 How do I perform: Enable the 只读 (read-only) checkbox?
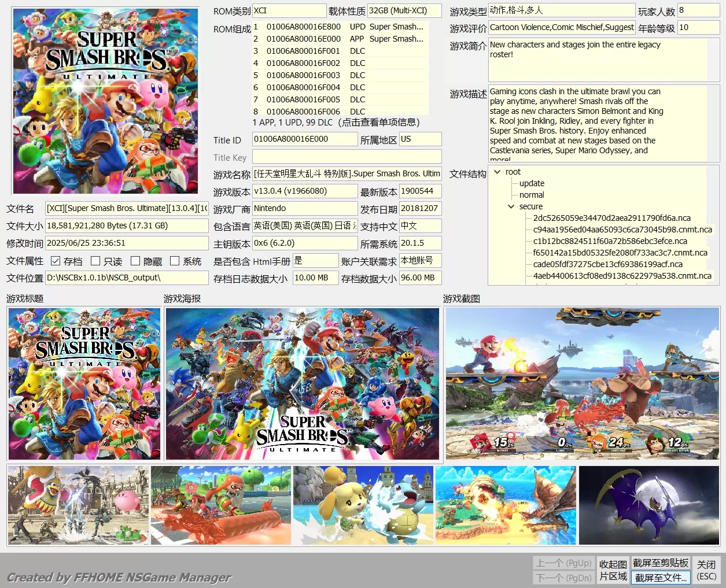pos(96,260)
